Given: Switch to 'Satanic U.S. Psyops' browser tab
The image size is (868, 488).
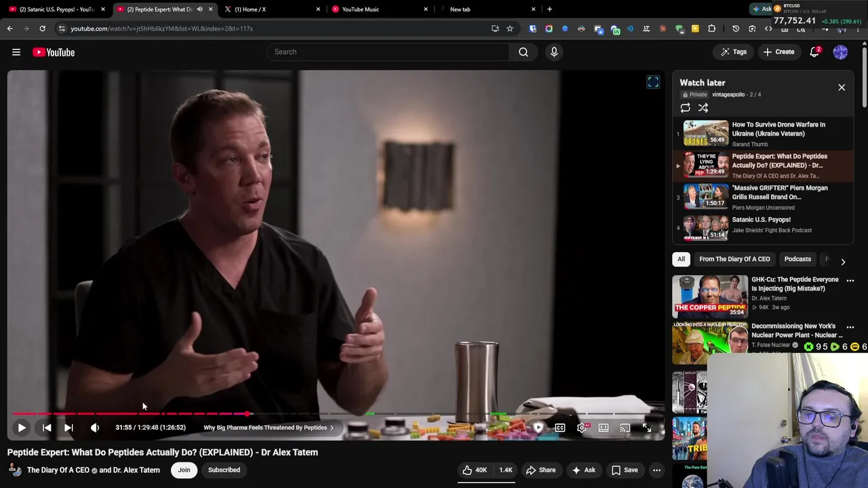Looking at the screenshot, I should (x=56, y=9).
